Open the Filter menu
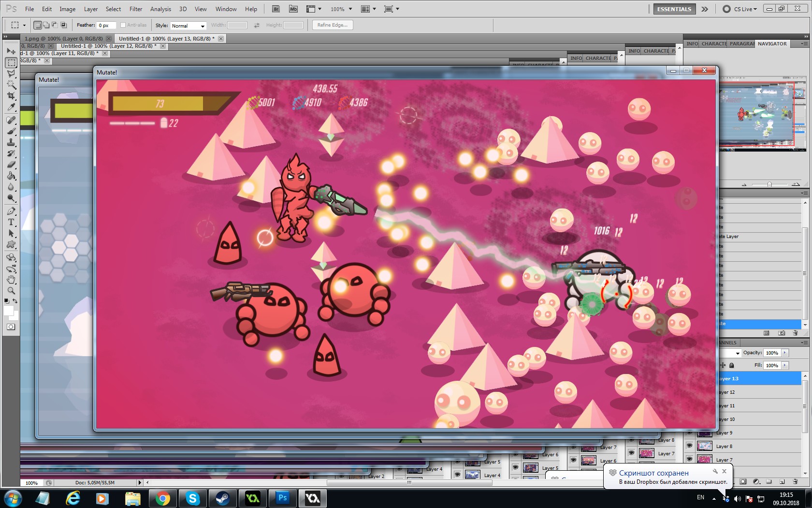The height and width of the screenshot is (508, 812). [x=135, y=9]
